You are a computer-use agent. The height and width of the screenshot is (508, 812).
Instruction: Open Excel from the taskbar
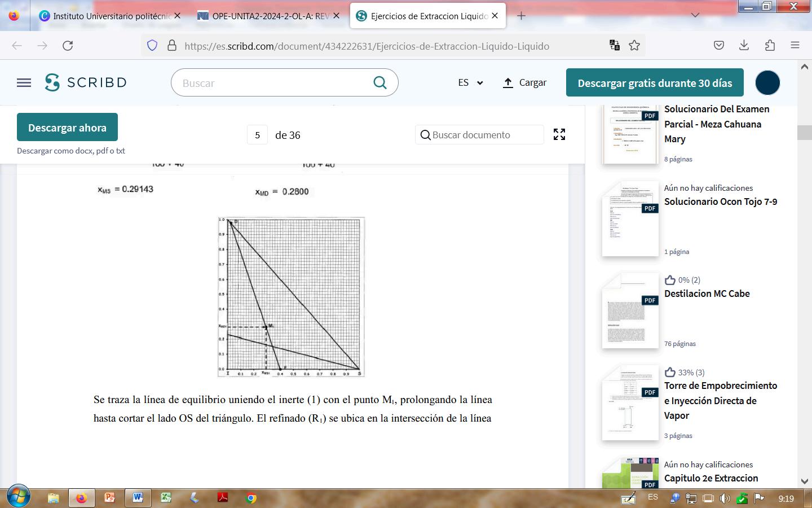coord(166,498)
